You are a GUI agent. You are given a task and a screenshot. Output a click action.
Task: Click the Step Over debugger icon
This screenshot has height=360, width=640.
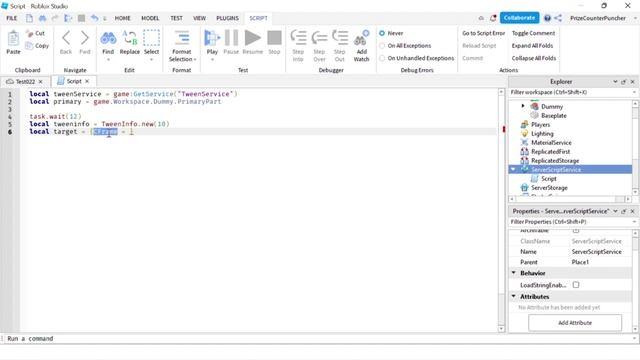tap(319, 38)
